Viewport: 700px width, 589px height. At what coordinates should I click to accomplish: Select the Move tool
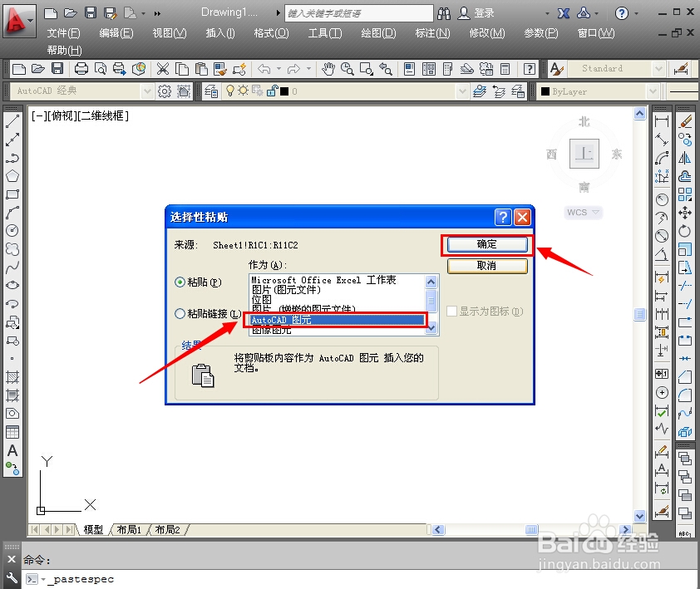tap(685, 213)
